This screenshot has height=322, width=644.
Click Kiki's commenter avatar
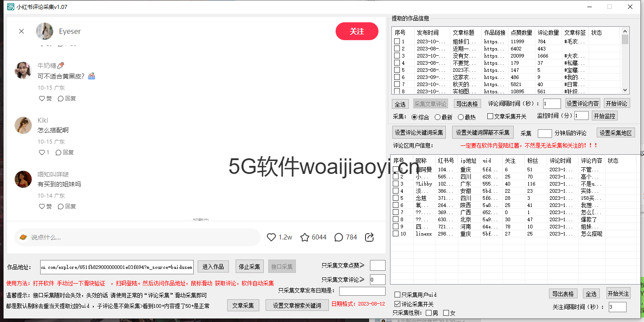(x=23, y=125)
